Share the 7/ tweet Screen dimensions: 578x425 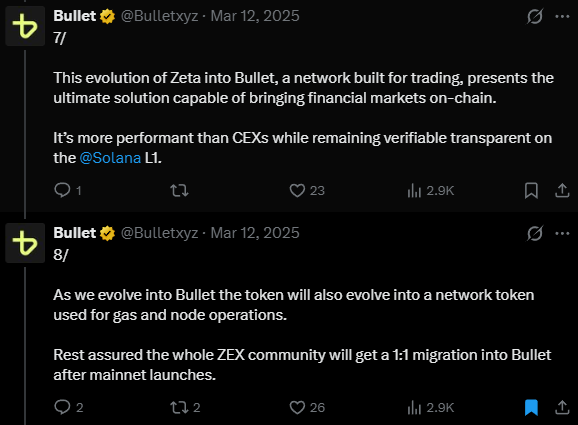(562, 191)
